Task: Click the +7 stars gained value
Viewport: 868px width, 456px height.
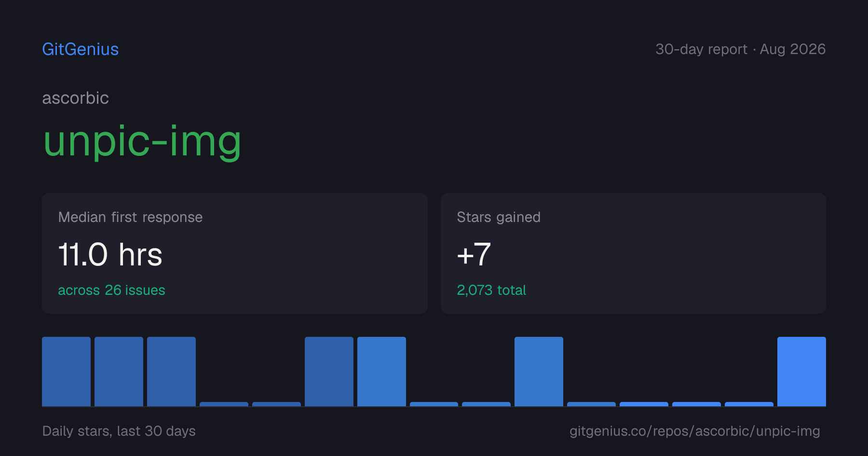Action: tap(474, 255)
